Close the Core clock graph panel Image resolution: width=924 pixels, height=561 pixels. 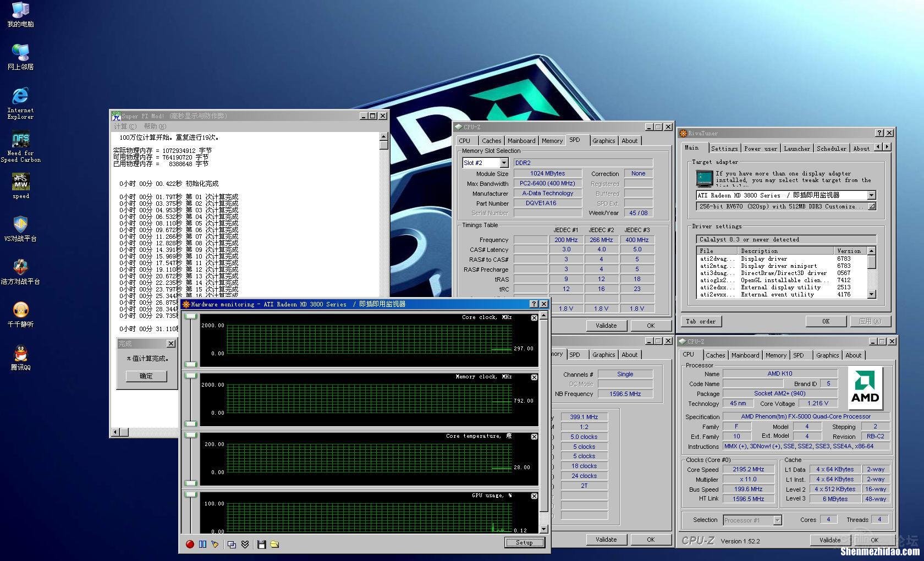tap(534, 318)
